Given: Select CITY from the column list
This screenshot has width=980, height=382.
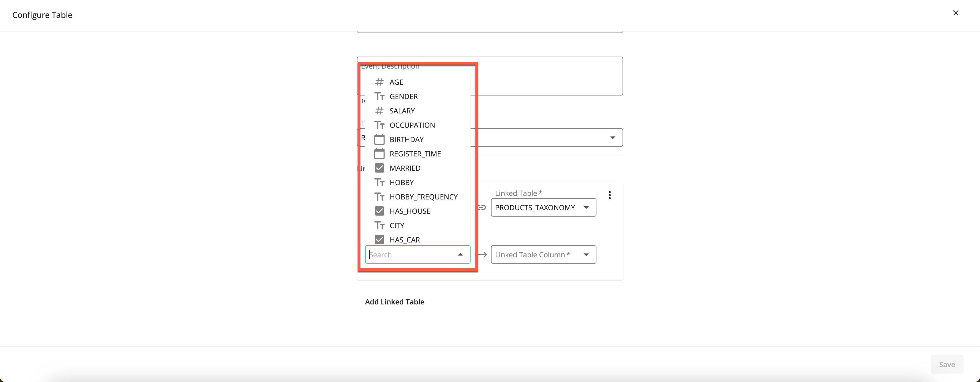Looking at the screenshot, I should click(x=397, y=225).
